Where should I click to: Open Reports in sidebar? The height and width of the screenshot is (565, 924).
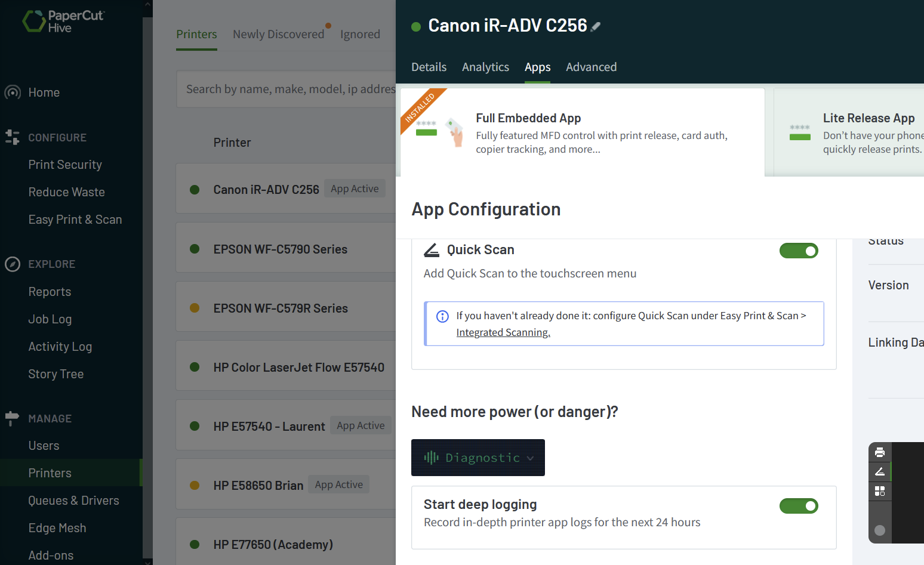point(50,292)
